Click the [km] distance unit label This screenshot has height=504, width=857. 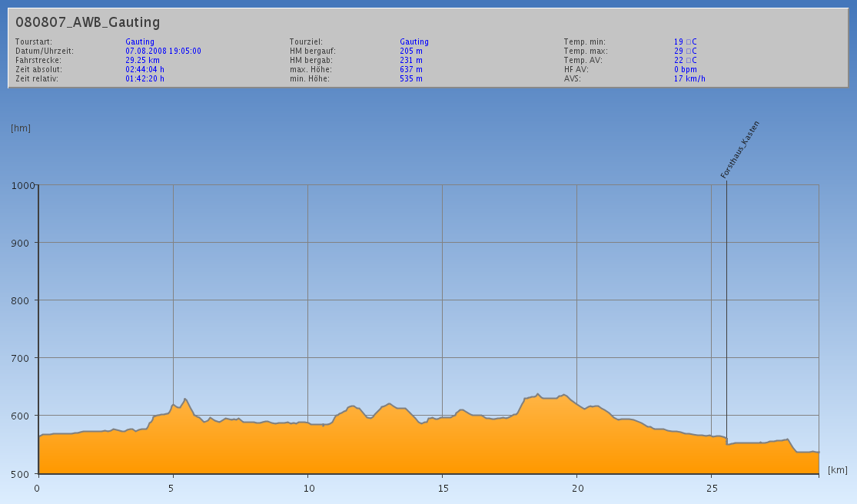pyautogui.click(x=838, y=469)
